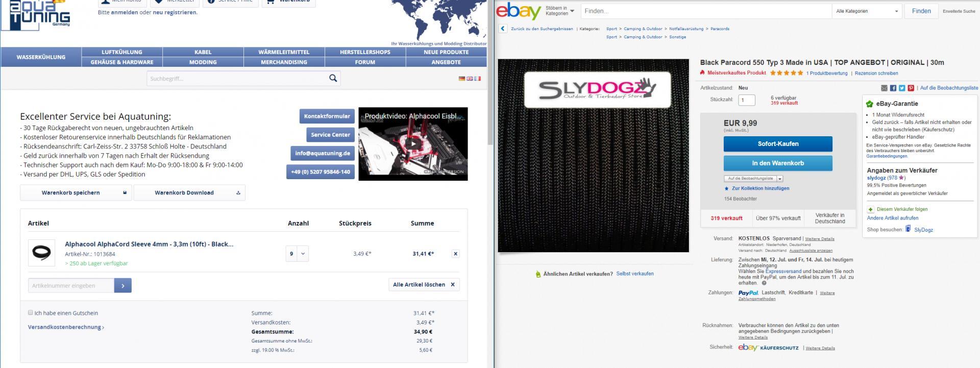Click the Aquatuning search magnifier icon
Screen dimensions: 980x368
333,78
